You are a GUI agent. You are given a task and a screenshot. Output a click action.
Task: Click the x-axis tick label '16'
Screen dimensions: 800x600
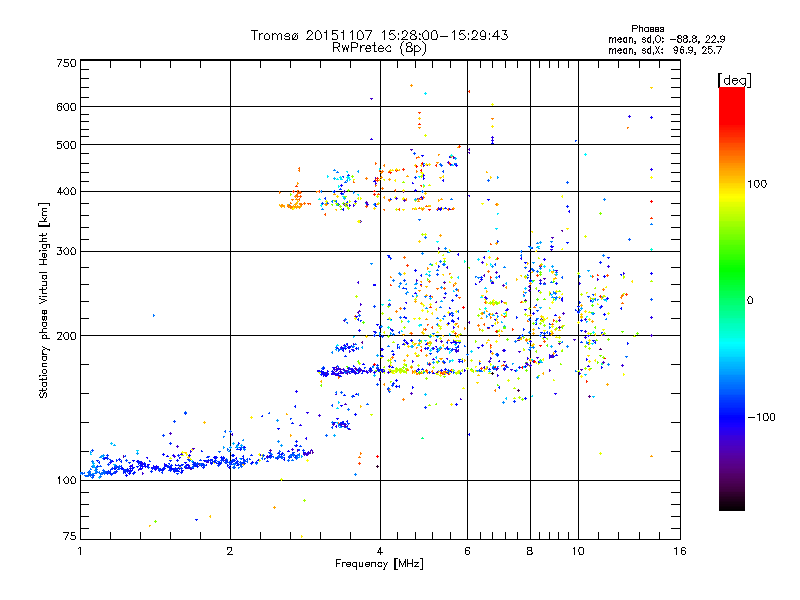(x=680, y=551)
